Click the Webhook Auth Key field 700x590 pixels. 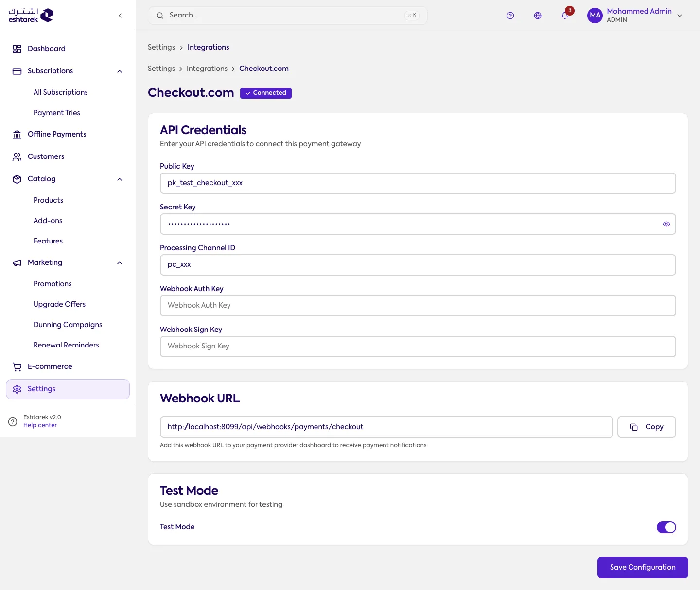point(418,306)
